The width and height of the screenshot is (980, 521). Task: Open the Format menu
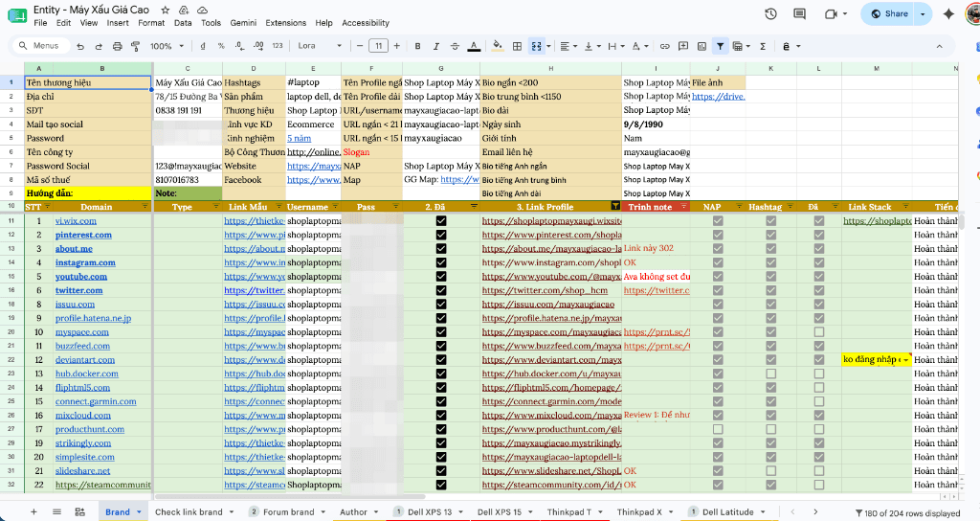coord(151,23)
